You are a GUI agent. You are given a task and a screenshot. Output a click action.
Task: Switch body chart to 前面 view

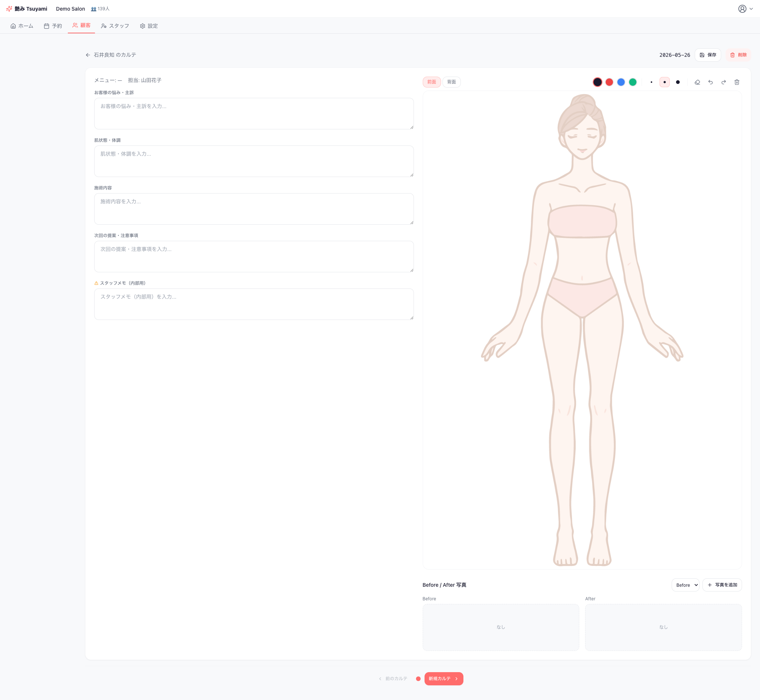point(432,82)
